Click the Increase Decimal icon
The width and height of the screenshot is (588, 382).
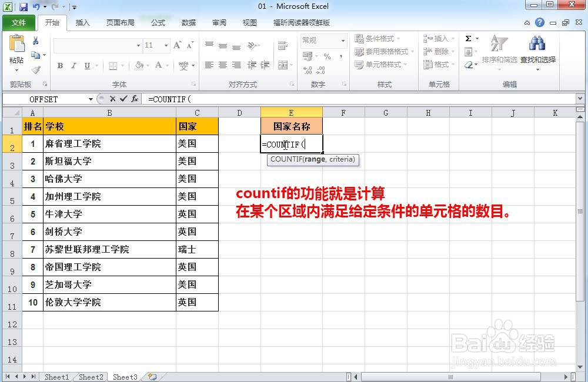[x=308, y=70]
